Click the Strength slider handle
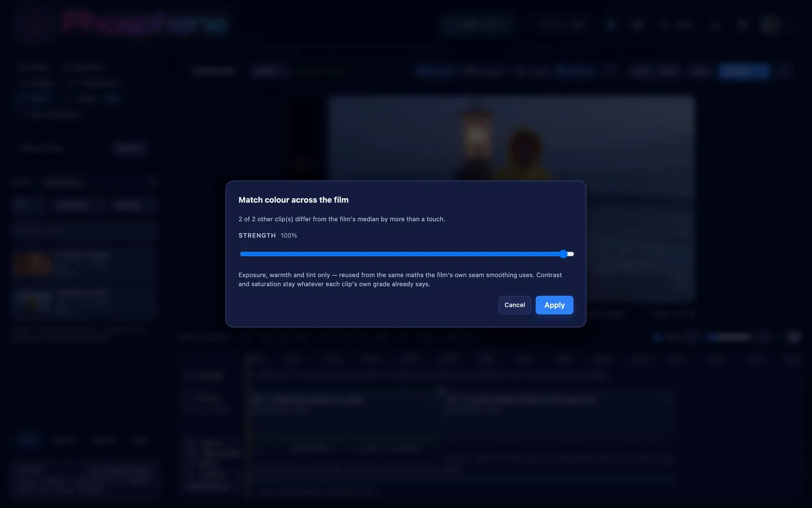The width and height of the screenshot is (812, 508). click(x=563, y=254)
